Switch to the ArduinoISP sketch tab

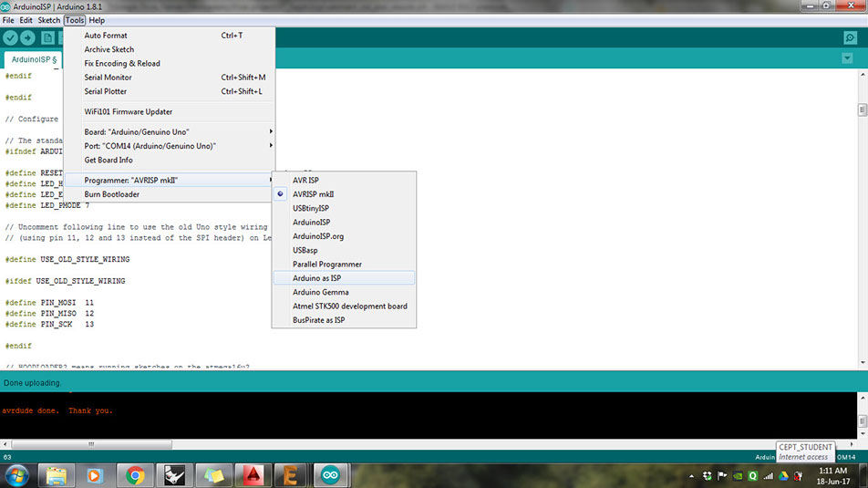(x=34, y=59)
